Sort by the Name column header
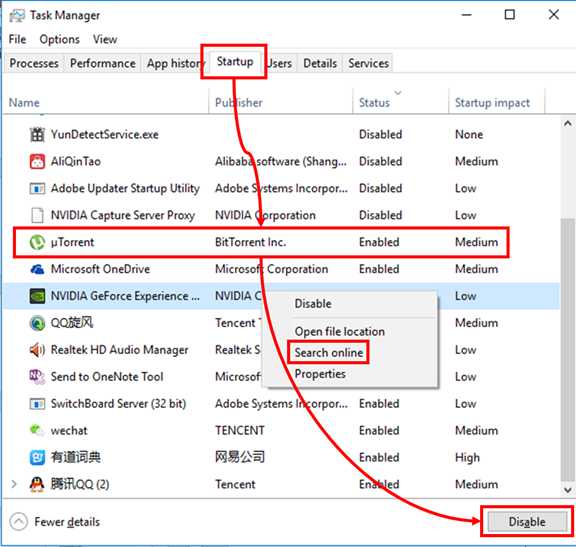The width and height of the screenshot is (576, 547). click(24, 102)
